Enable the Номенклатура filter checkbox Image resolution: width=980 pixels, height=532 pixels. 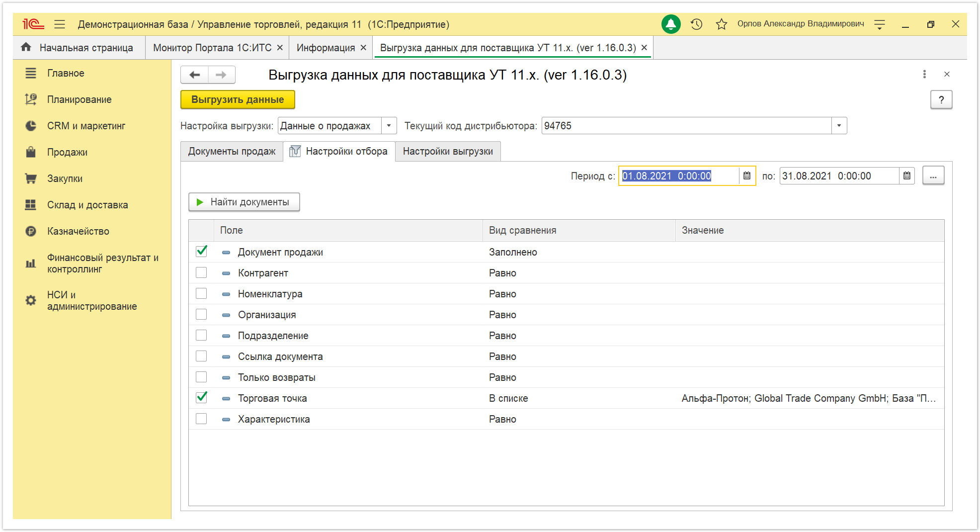[201, 293]
